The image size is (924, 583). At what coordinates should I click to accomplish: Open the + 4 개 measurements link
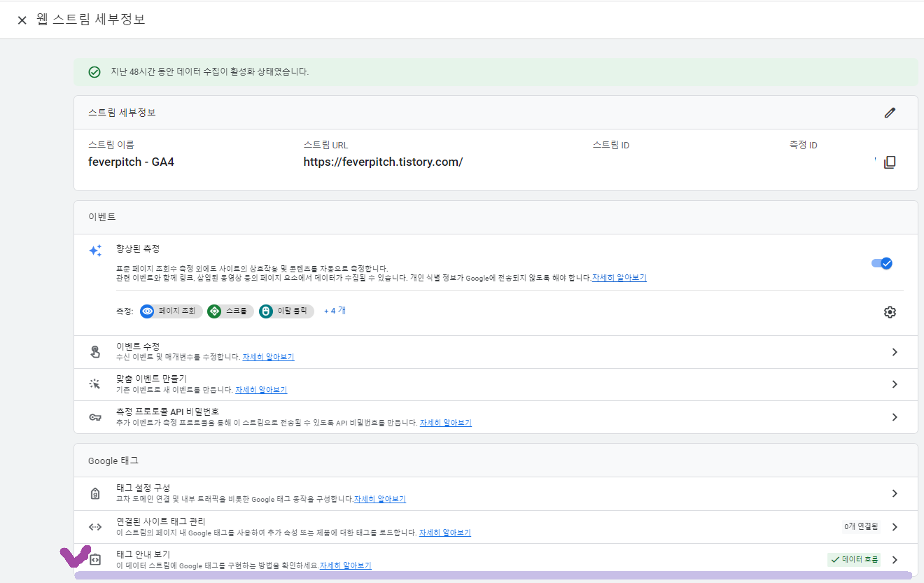(334, 311)
